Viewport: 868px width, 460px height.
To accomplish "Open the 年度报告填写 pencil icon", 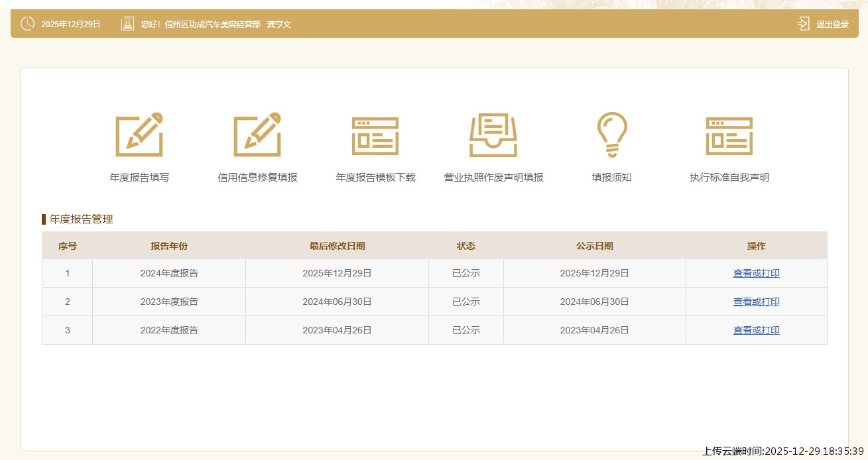I will coord(139,135).
